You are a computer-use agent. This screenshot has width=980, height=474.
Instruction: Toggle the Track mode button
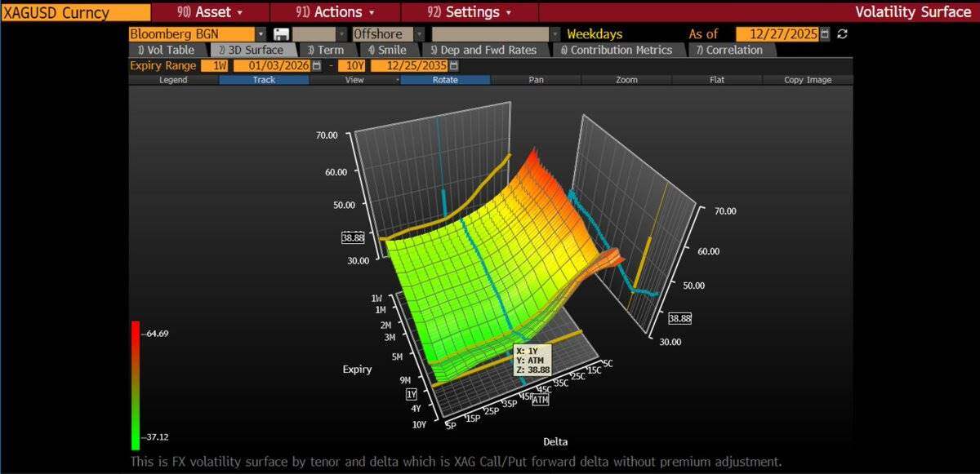point(264,80)
